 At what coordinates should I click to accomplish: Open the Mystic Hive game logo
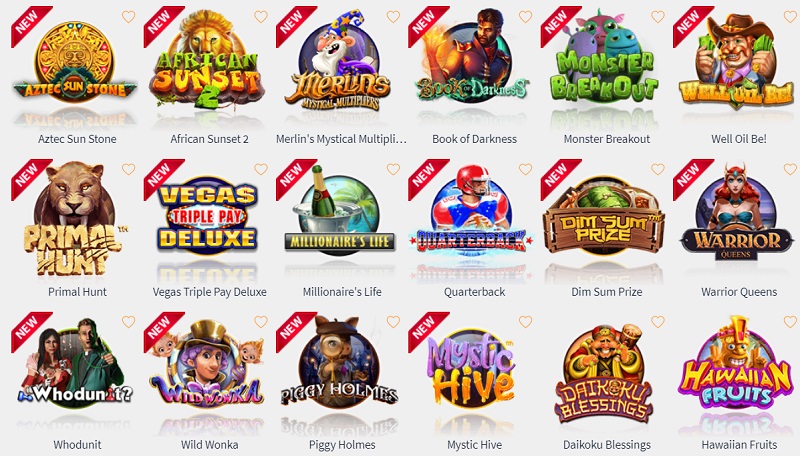(472, 368)
